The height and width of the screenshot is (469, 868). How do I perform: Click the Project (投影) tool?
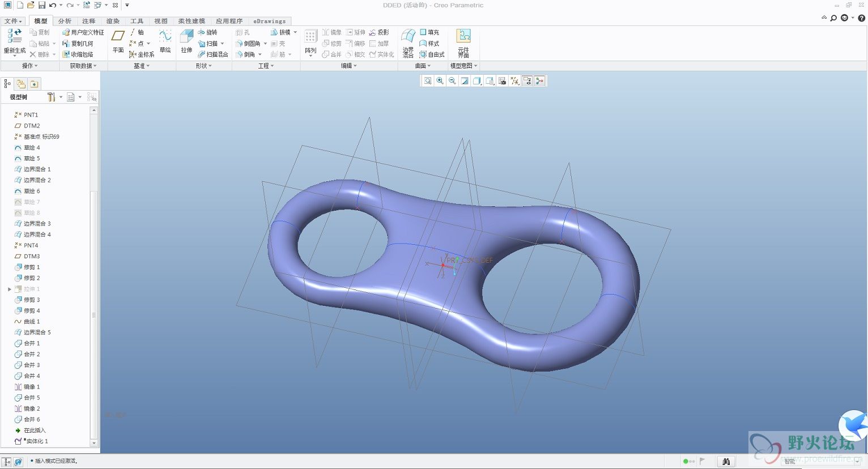[379, 32]
